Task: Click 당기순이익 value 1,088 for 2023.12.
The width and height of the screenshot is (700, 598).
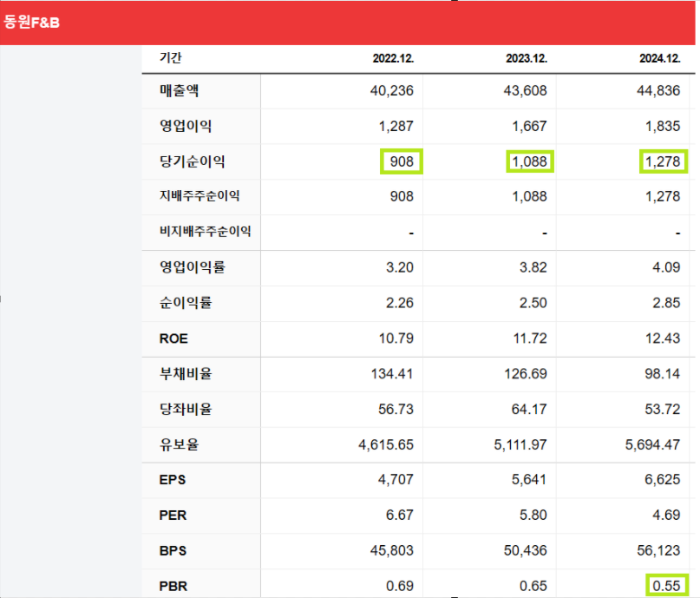Action: click(x=530, y=161)
